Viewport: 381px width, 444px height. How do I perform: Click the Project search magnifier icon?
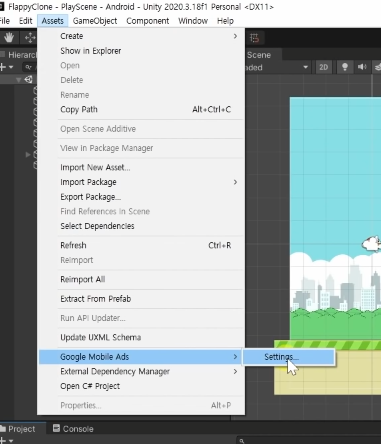242,441
